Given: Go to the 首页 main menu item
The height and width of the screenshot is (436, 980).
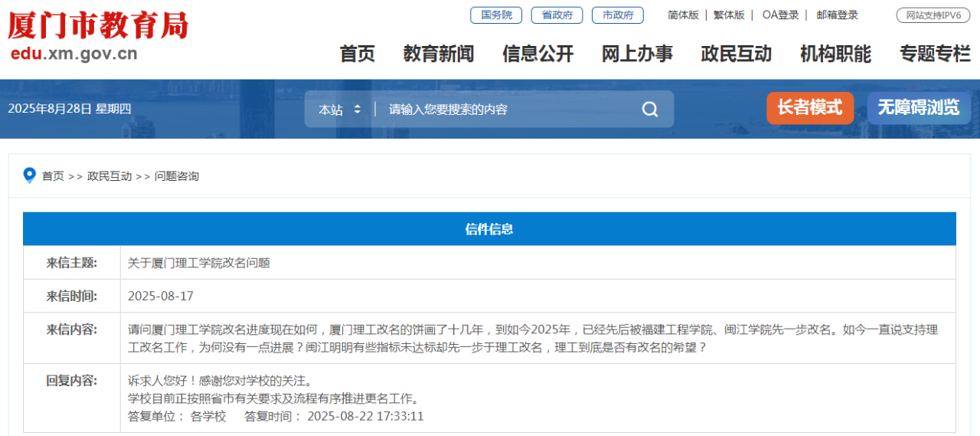Looking at the screenshot, I should 358,54.
